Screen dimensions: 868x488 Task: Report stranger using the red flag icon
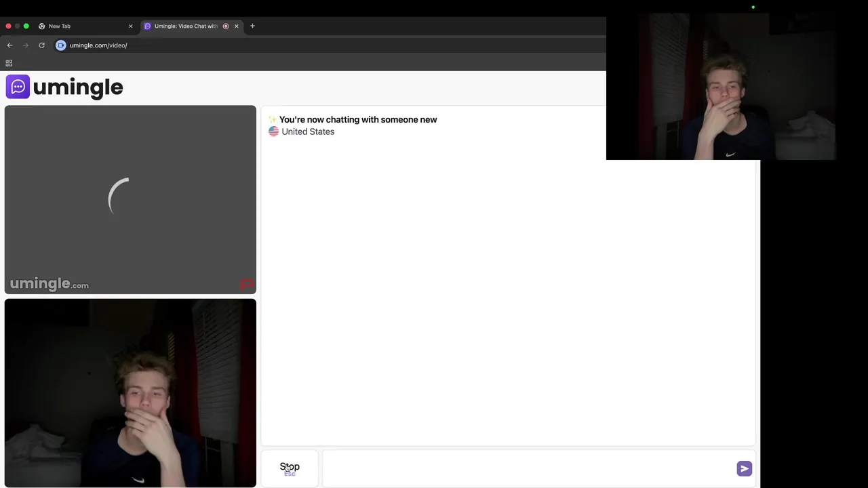[x=247, y=285]
